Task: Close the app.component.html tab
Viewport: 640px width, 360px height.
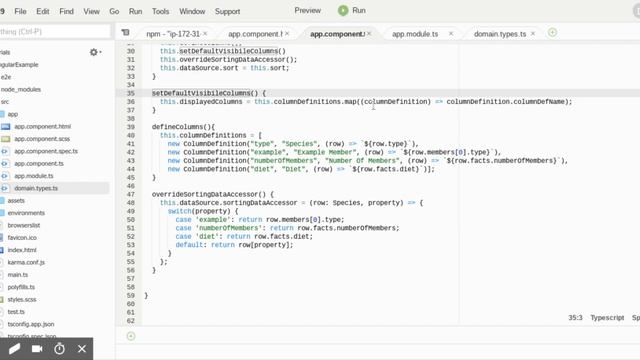Action: pyautogui.click(x=287, y=33)
